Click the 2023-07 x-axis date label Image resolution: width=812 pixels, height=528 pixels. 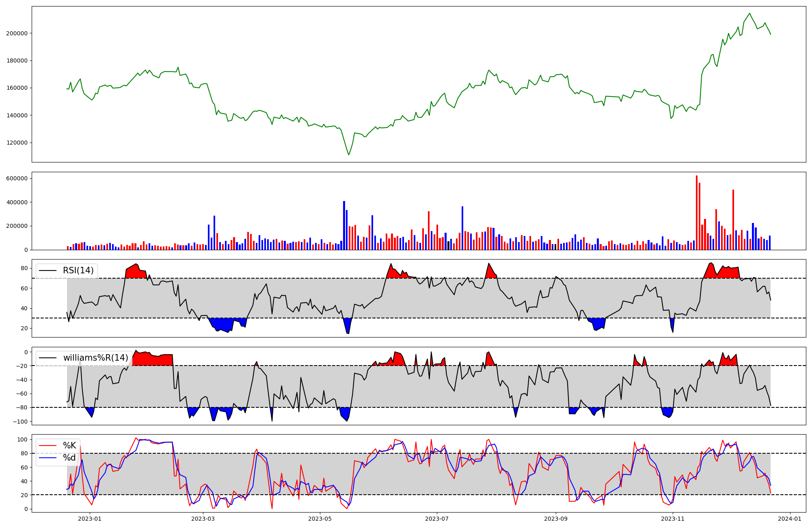point(437,519)
